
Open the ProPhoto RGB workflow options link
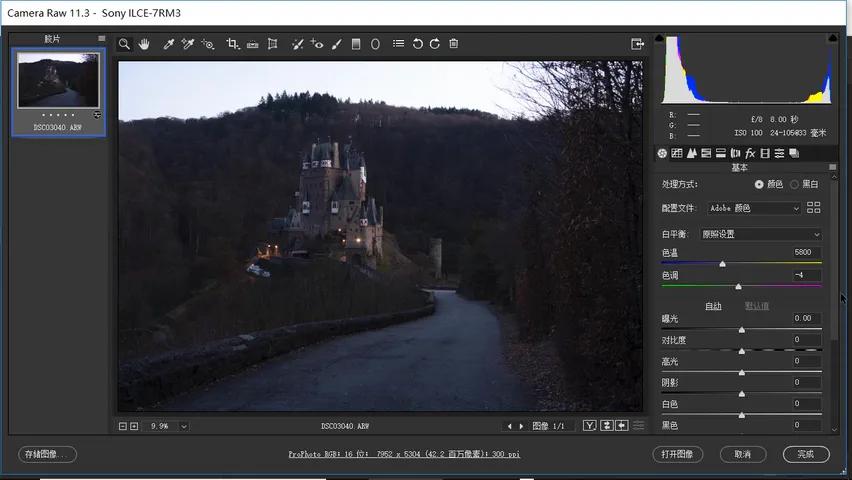click(x=404, y=454)
